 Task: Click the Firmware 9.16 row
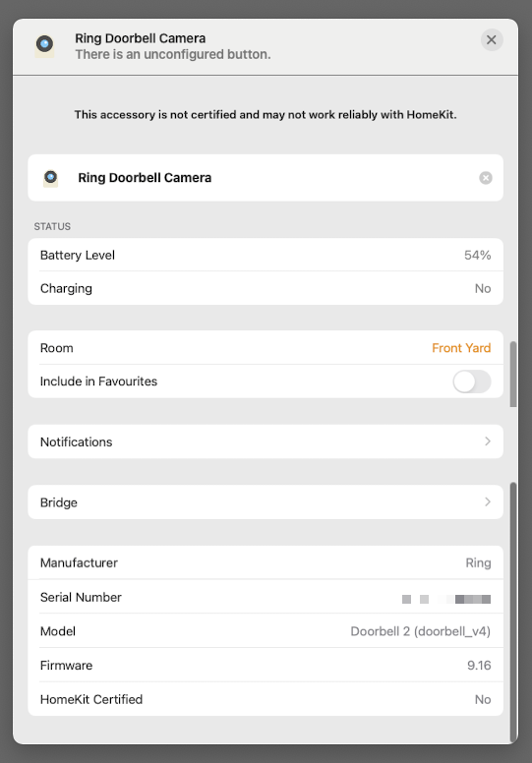(266, 665)
